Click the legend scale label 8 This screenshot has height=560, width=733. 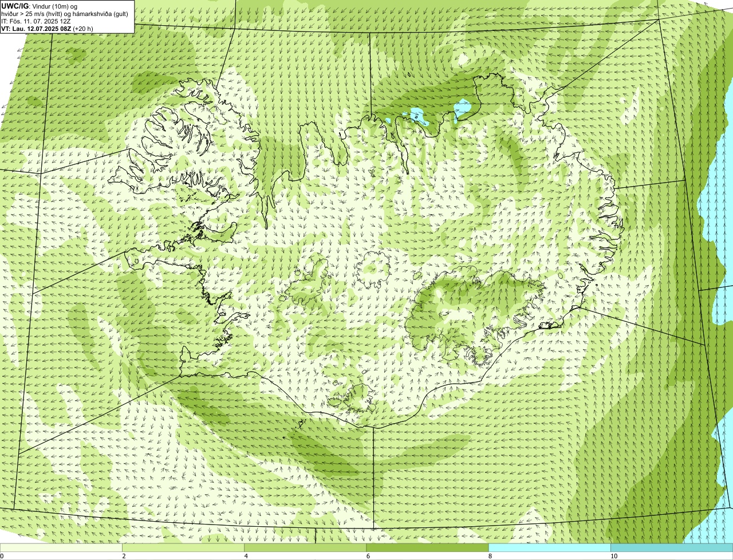coord(490,556)
